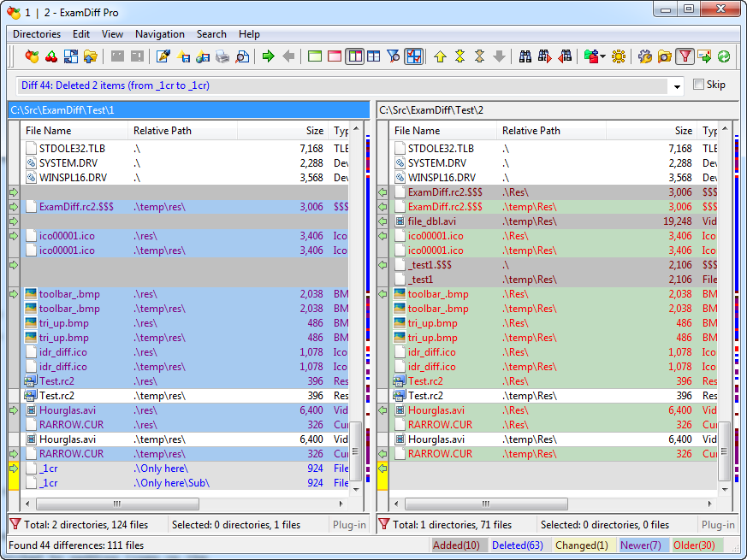The height and width of the screenshot is (560, 747).
Task: Toggle the Skip checkbox
Action: click(x=698, y=85)
